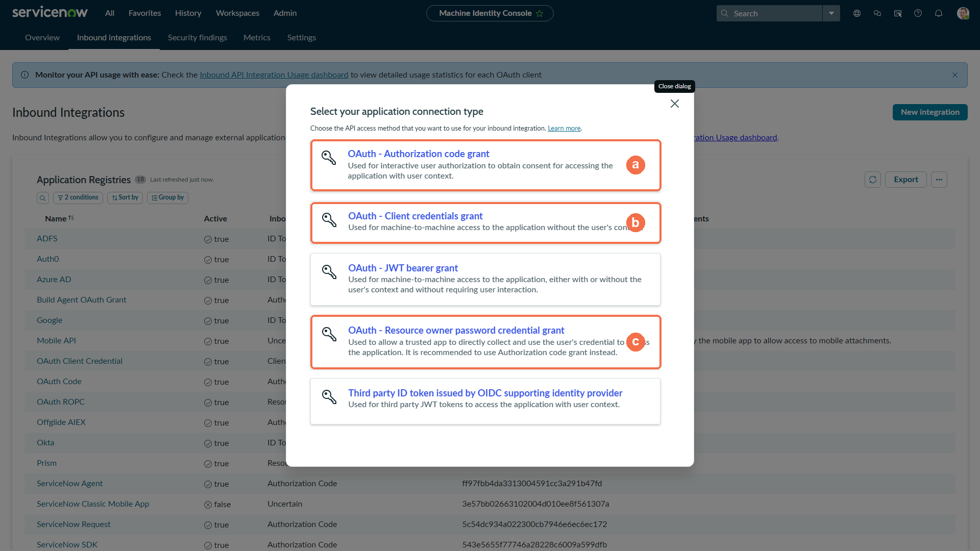
Task: Switch to the Settings tab
Action: coord(302,38)
